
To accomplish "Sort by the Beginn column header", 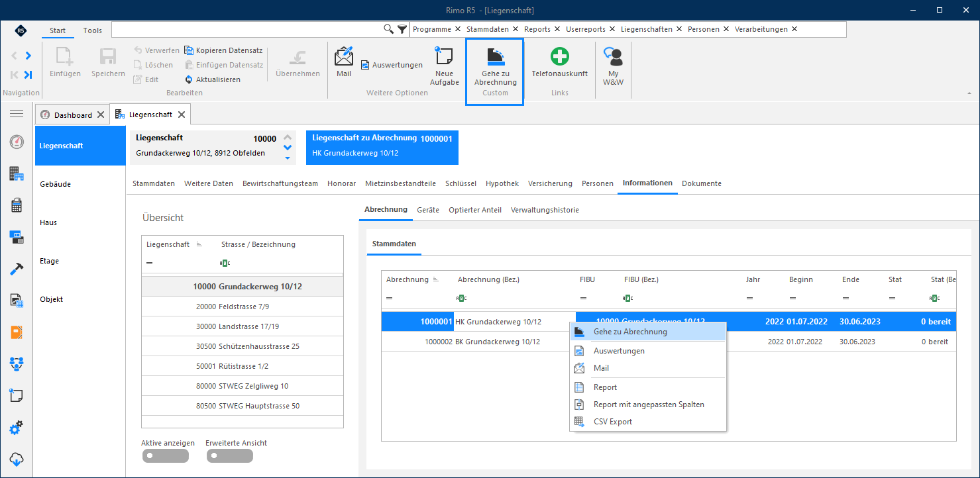I will click(801, 280).
